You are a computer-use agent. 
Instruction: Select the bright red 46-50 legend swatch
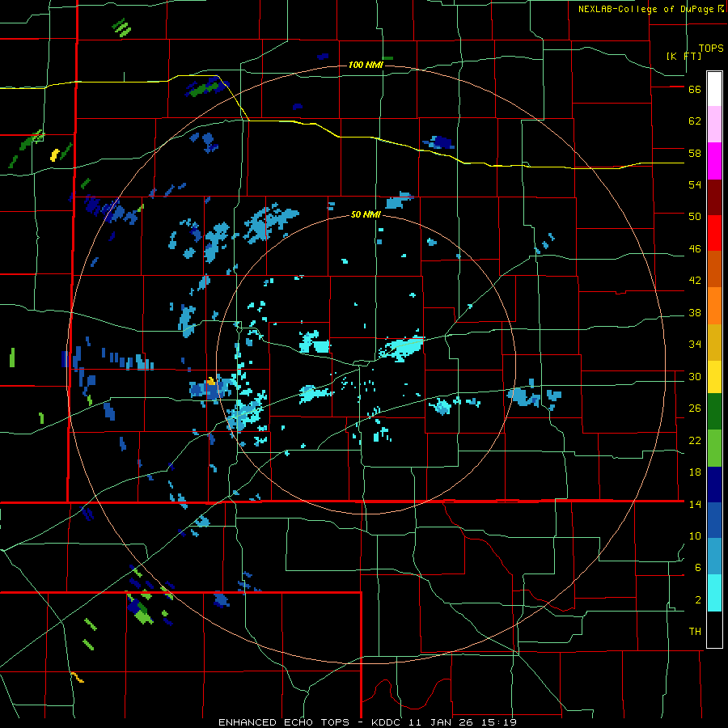click(714, 233)
